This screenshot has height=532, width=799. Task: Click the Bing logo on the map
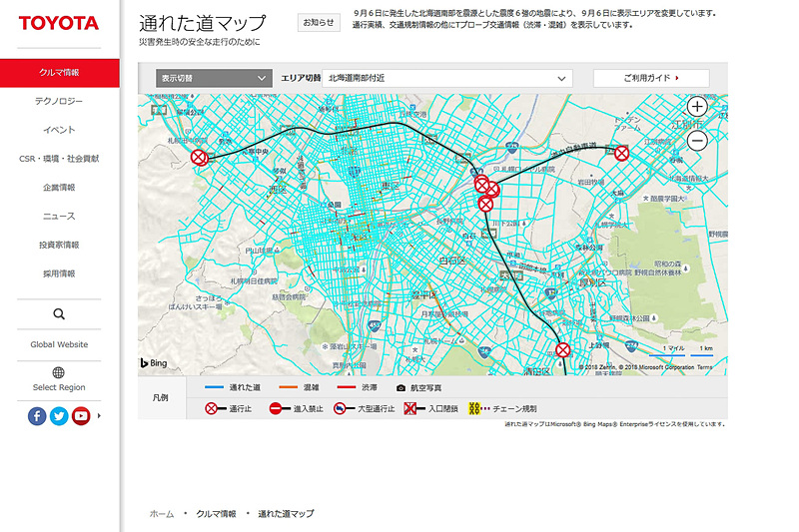click(x=154, y=363)
